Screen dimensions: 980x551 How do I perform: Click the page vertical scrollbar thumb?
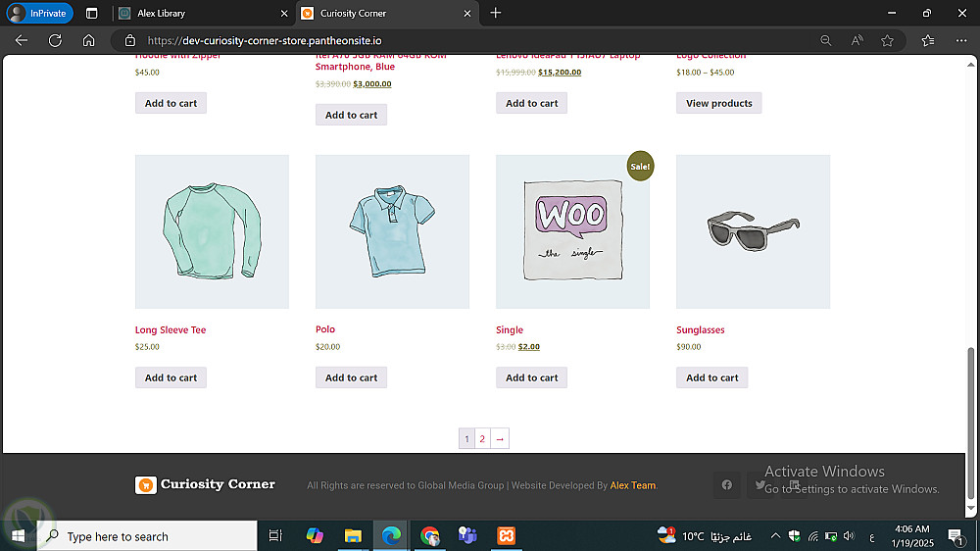(970, 424)
